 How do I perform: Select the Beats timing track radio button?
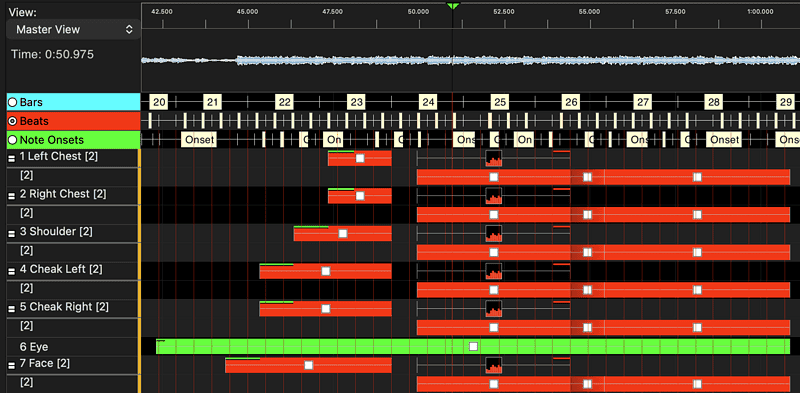click(x=13, y=121)
